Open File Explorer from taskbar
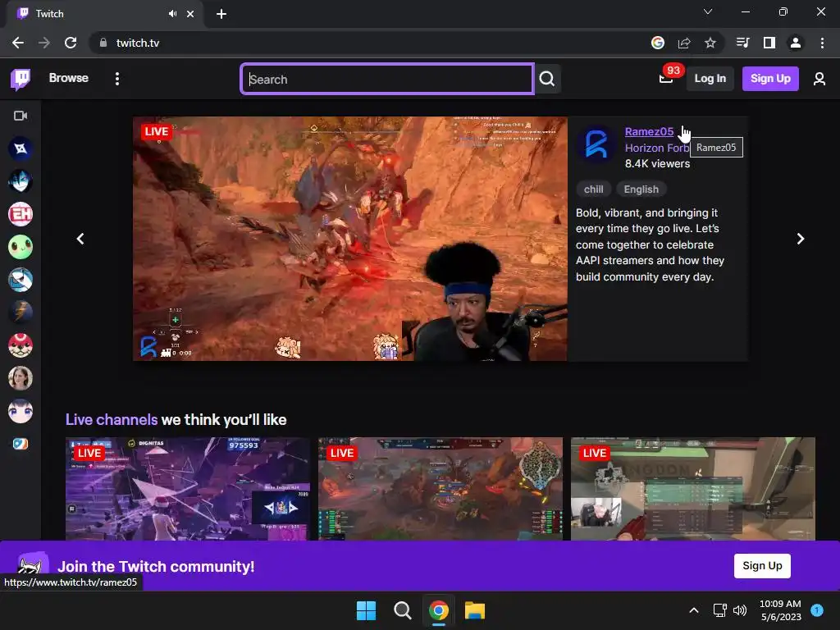The width and height of the screenshot is (840, 630). coord(475,610)
